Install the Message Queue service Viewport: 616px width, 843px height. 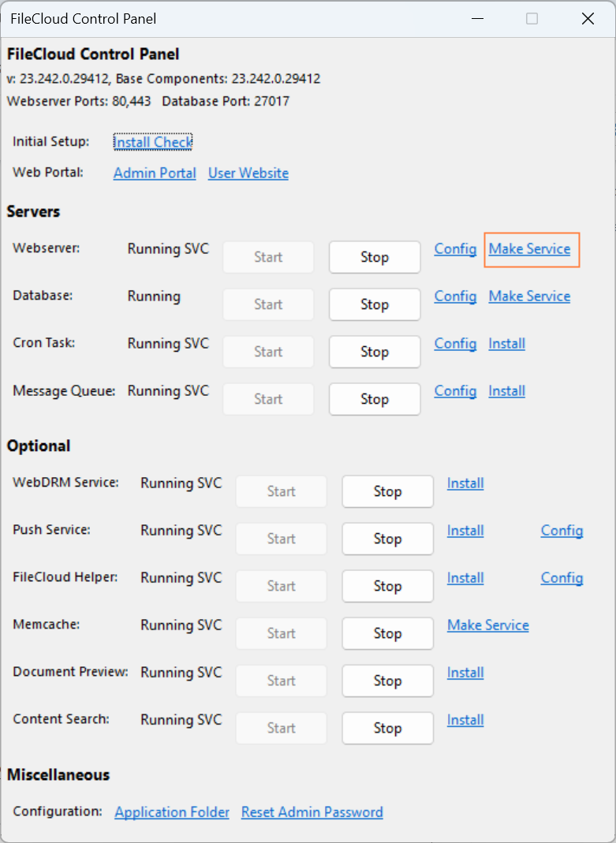pyautogui.click(x=506, y=390)
